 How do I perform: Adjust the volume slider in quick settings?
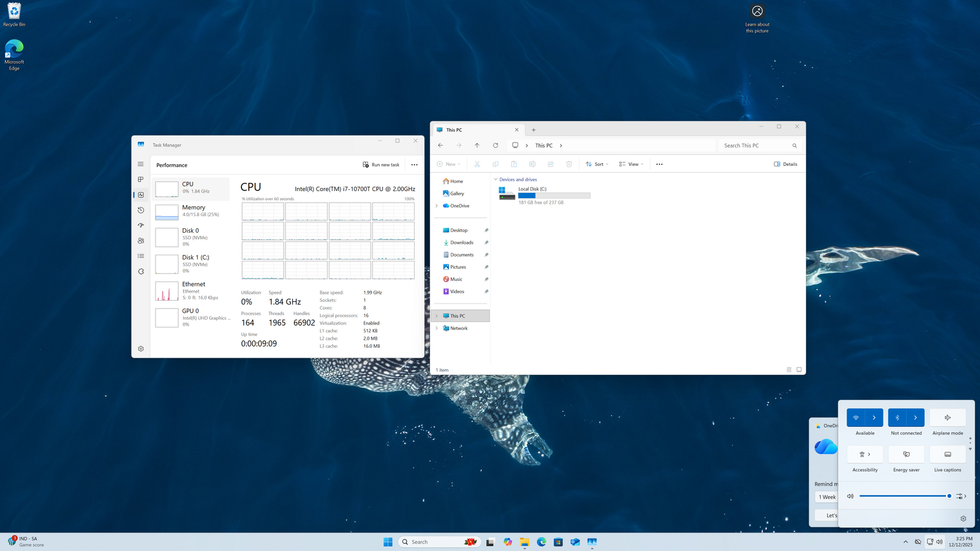pos(904,496)
